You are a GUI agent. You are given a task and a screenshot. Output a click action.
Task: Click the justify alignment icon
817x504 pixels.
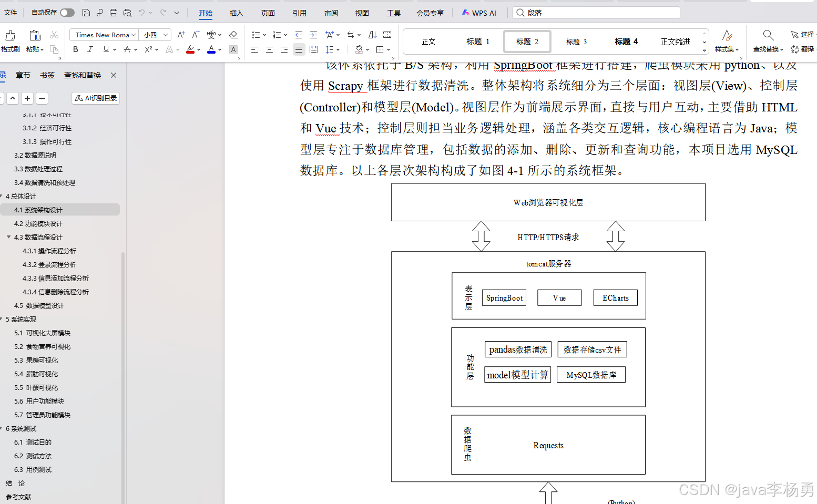(299, 49)
